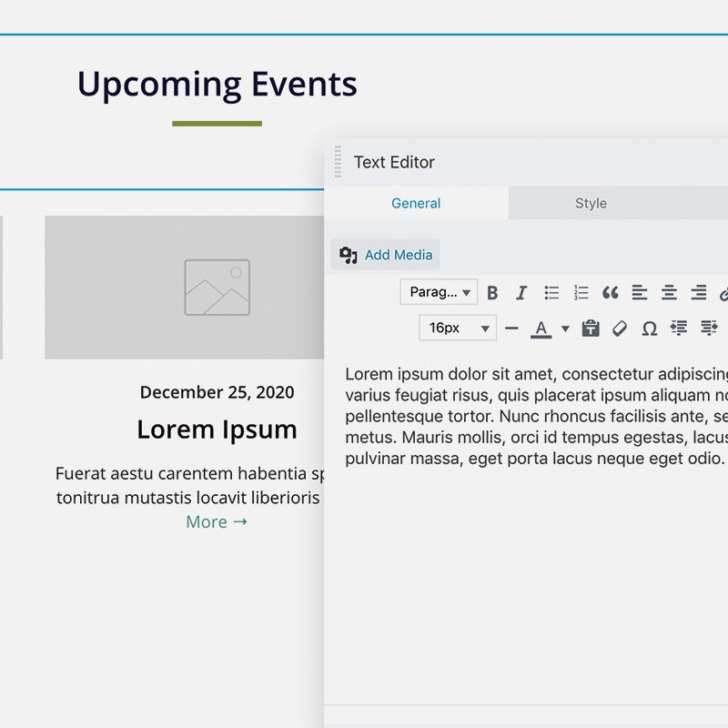The image size is (728, 728).
Task: Open special character Omega icon
Action: [x=650, y=329]
